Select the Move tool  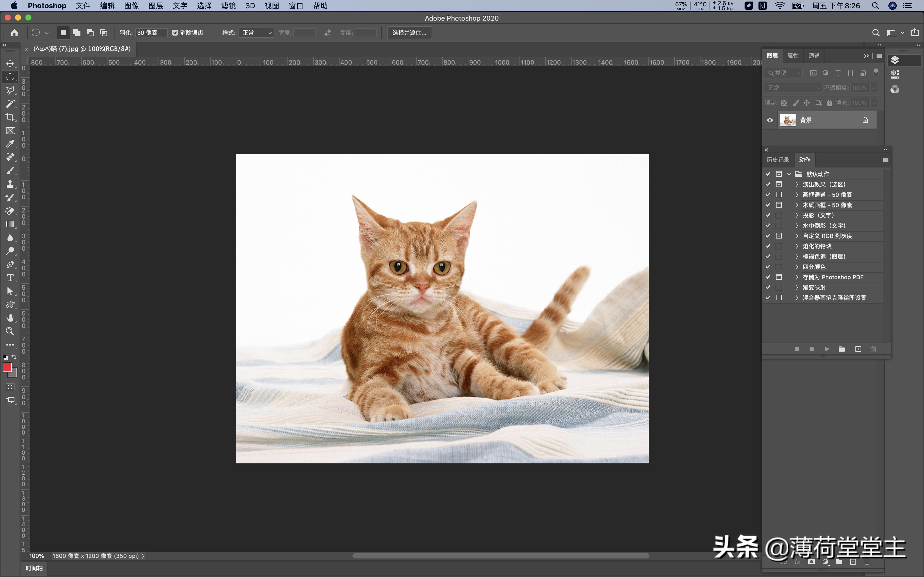tap(10, 64)
